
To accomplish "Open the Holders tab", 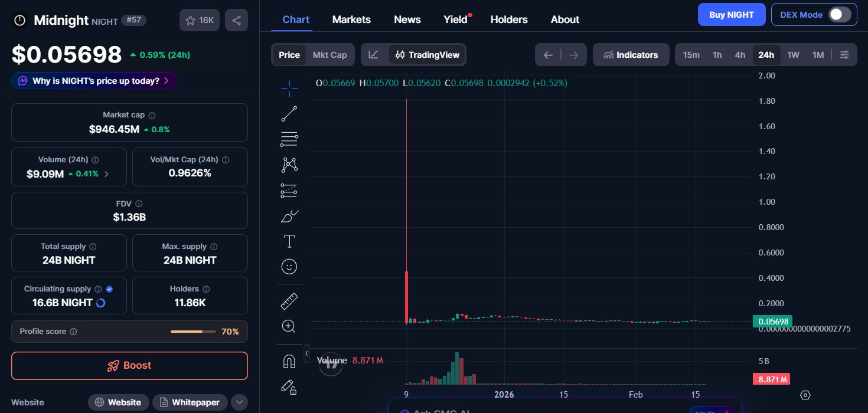I will (508, 19).
